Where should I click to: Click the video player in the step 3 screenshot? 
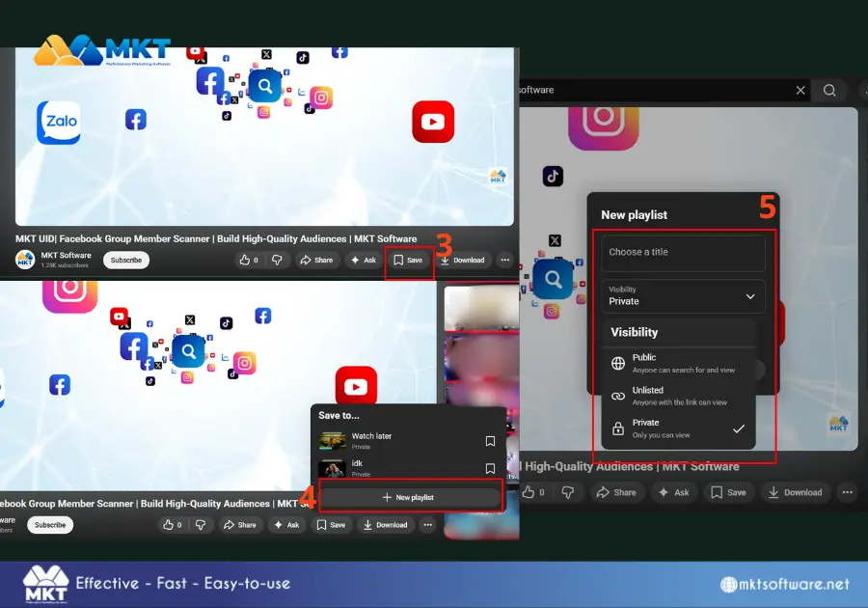coord(264,136)
